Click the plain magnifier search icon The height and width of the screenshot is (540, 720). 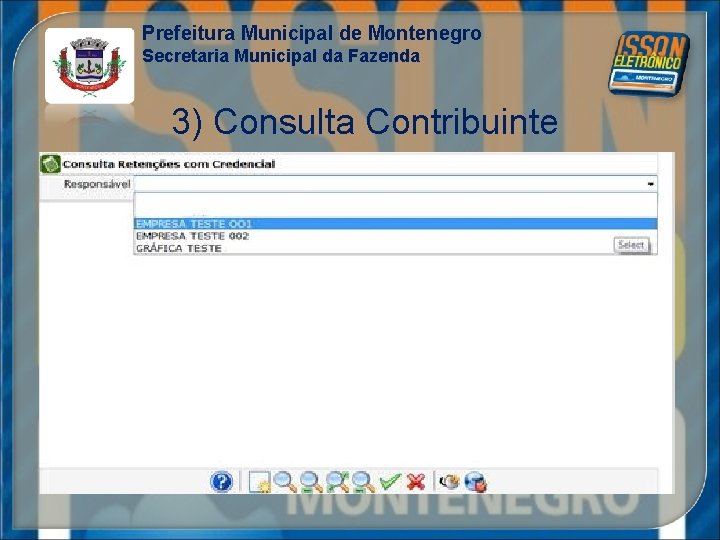pos(285,482)
